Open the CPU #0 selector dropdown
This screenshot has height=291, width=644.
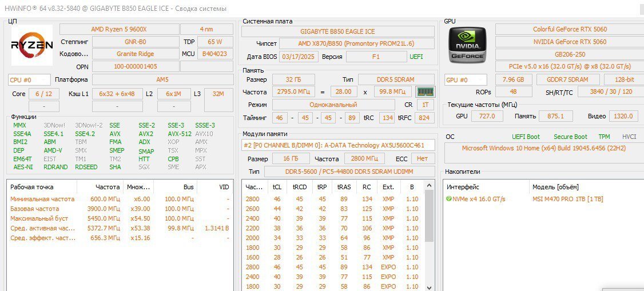(29, 79)
